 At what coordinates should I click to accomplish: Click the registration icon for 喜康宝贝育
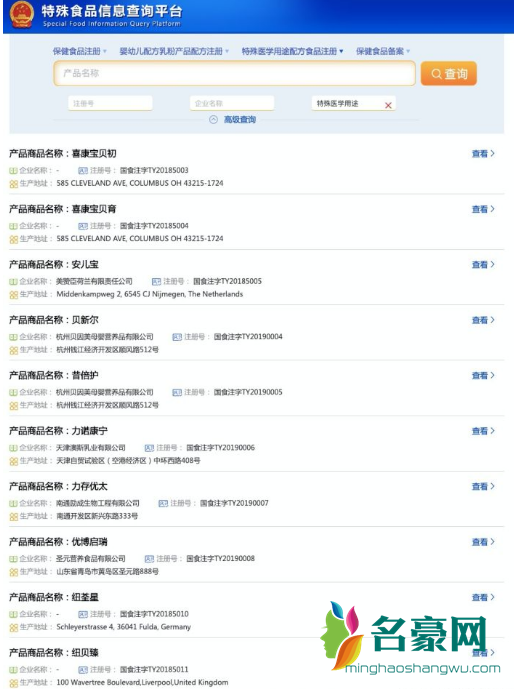83,226
